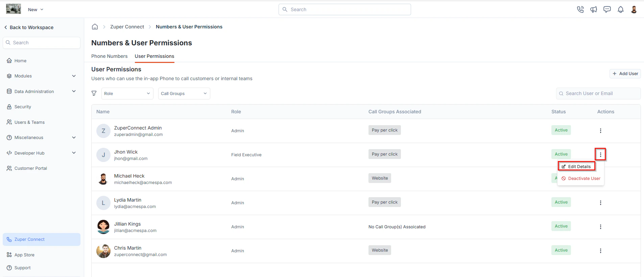Click the Name column header

[103, 112]
